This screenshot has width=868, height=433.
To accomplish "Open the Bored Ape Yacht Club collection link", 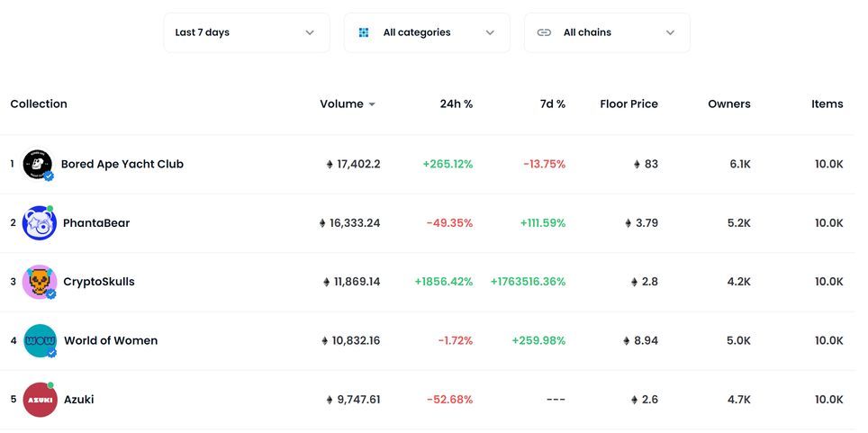I will coord(122,165).
